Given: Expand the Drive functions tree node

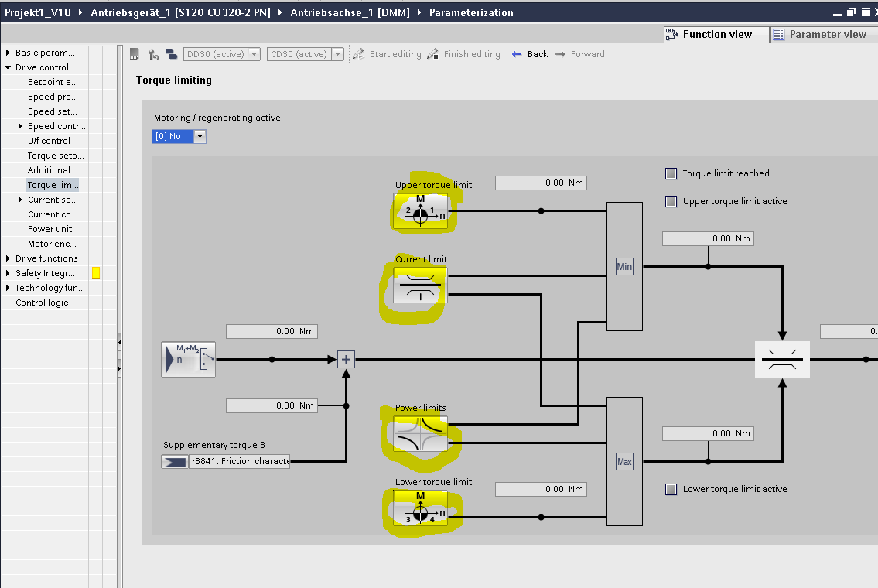Looking at the screenshot, I should [8, 258].
